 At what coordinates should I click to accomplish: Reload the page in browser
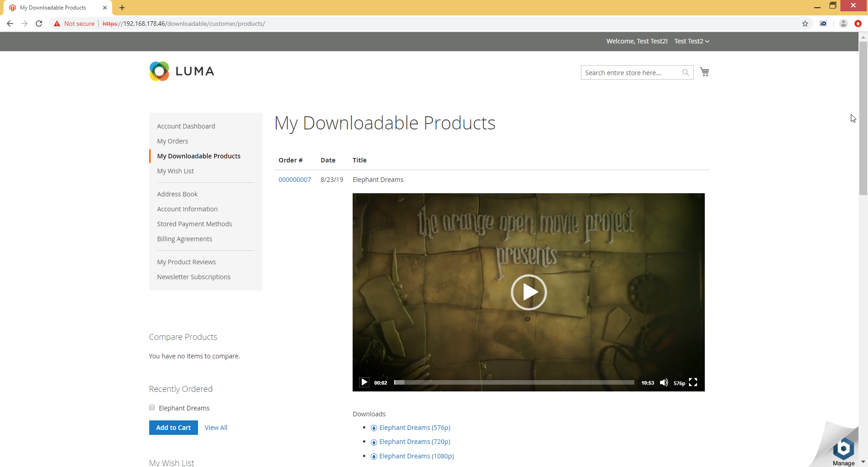pyautogui.click(x=39, y=24)
